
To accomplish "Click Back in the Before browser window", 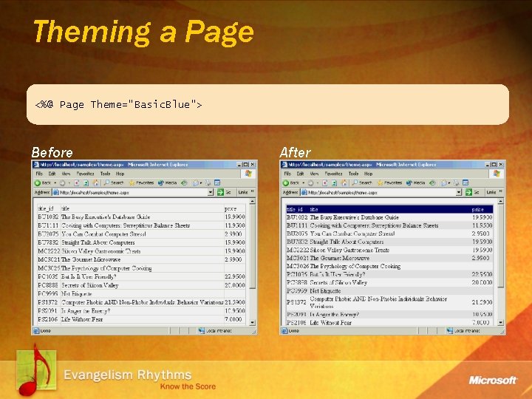I will (x=43, y=183).
